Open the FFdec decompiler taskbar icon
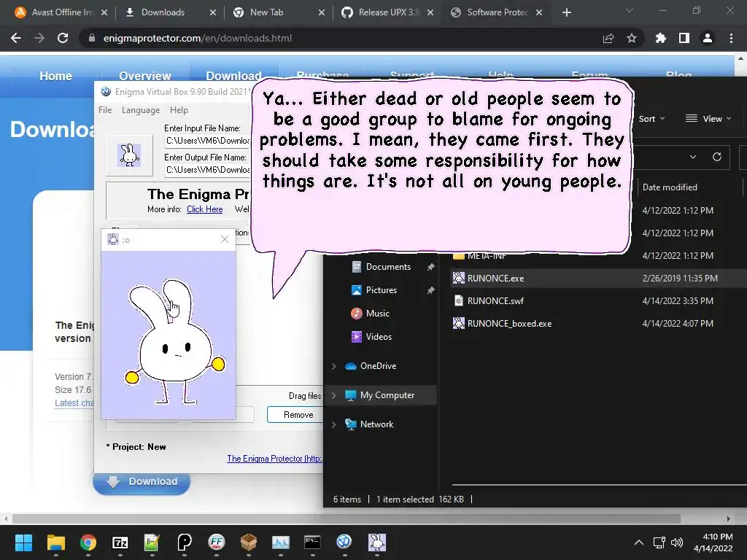 pyautogui.click(x=216, y=542)
